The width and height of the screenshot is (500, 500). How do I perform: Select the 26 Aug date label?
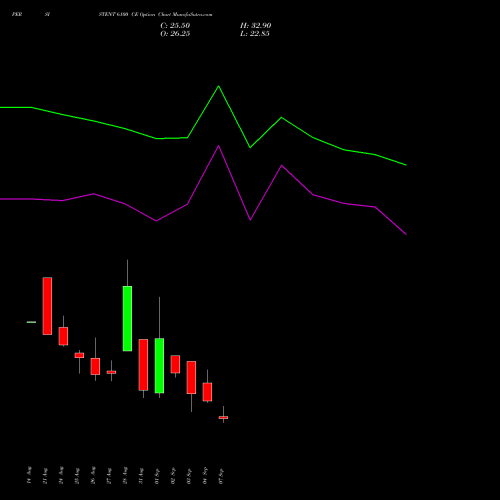coord(93,476)
